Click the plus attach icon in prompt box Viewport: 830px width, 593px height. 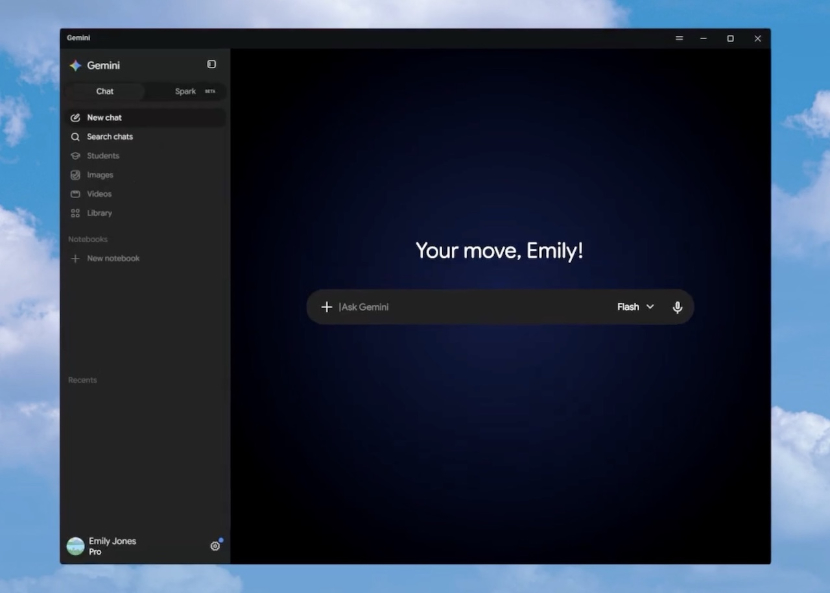click(x=327, y=307)
